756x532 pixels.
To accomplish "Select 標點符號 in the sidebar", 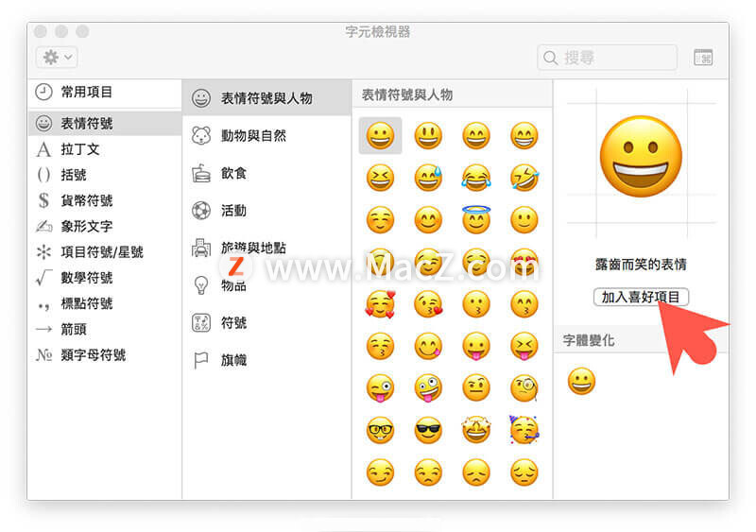I will [x=104, y=304].
